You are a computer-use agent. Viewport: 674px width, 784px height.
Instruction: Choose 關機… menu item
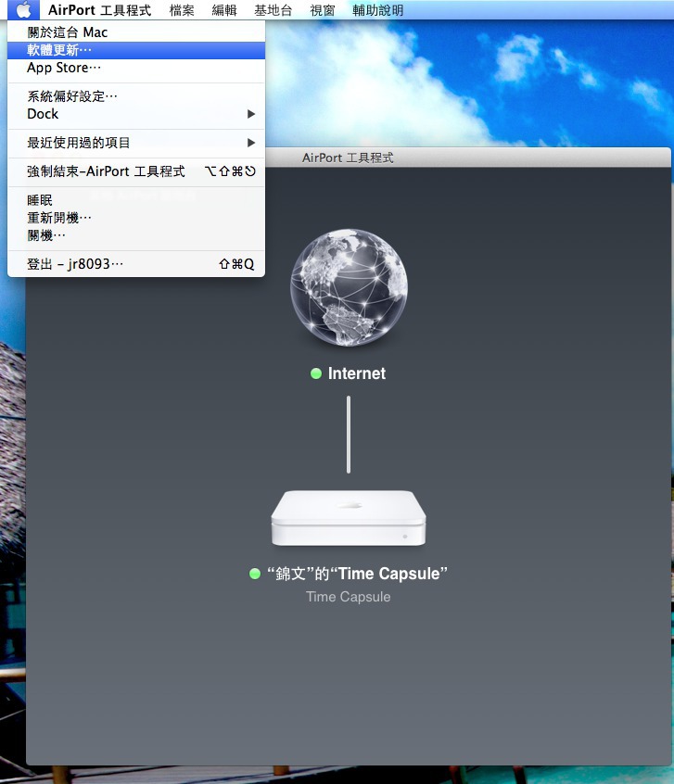[x=136, y=235]
